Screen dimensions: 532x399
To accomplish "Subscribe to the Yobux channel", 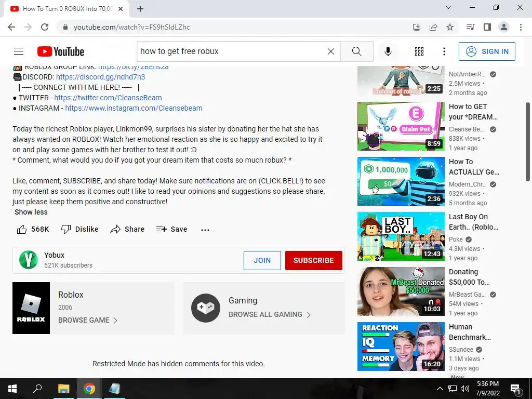I will tap(313, 260).
